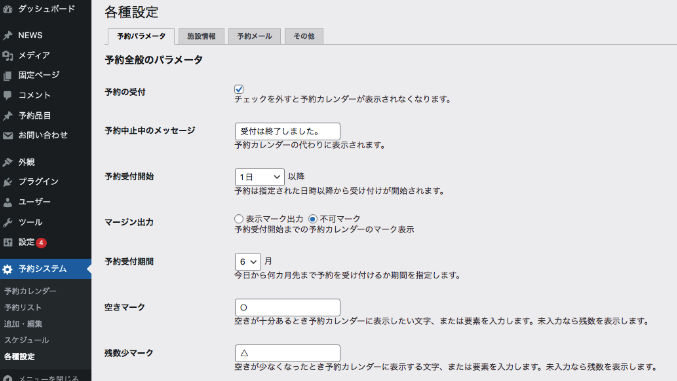Click the コメント speech bubble icon
Image resolution: width=677 pixels, height=381 pixels.
pyautogui.click(x=8, y=95)
